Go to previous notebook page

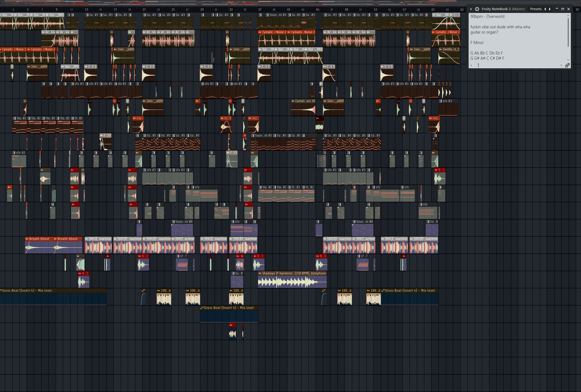pos(471,65)
